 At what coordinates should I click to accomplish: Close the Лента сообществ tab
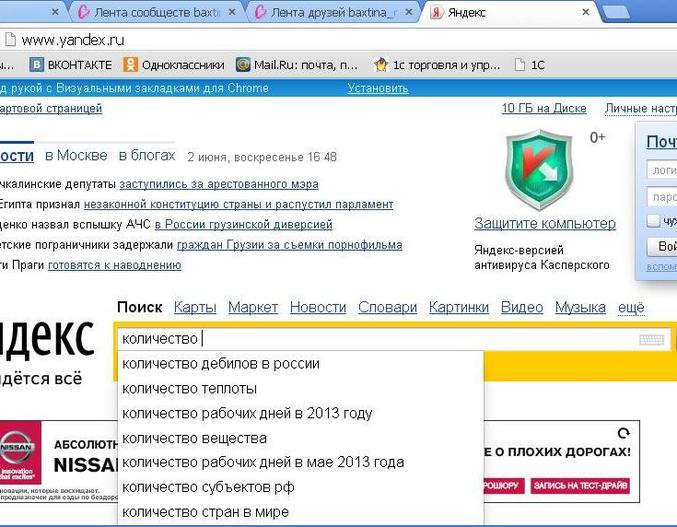pyautogui.click(x=231, y=13)
